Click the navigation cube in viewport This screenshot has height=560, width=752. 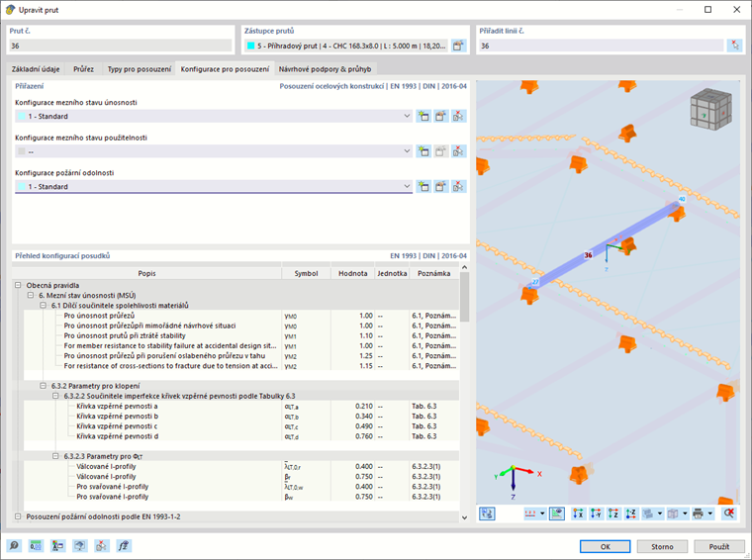click(711, 111)
